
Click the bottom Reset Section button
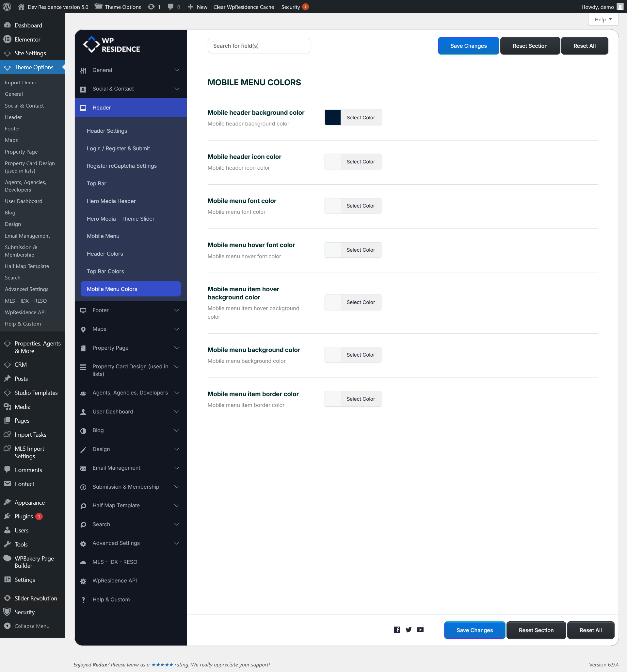coord(536,630)
